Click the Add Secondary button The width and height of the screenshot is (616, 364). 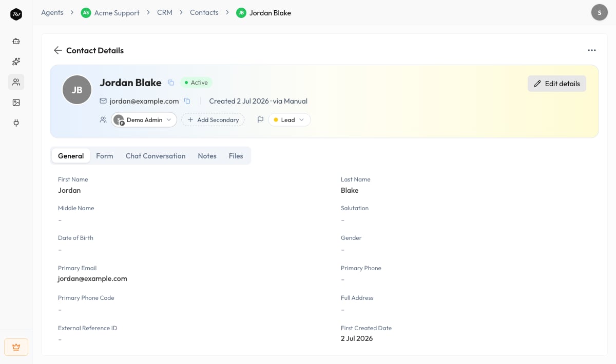(213, 119)
